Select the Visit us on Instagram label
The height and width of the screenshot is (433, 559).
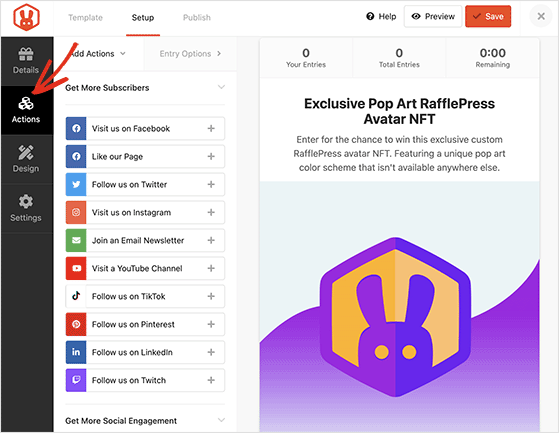[132, 212]
